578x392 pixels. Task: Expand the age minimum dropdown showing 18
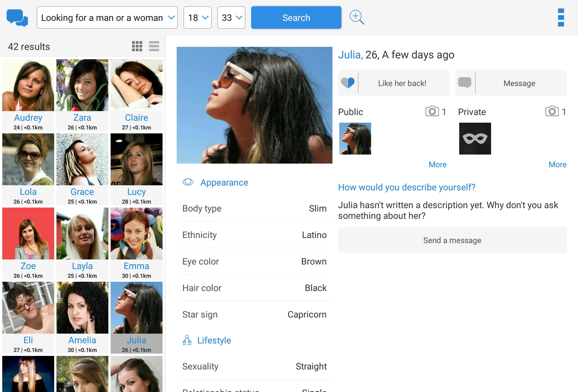tap(198, 17)
